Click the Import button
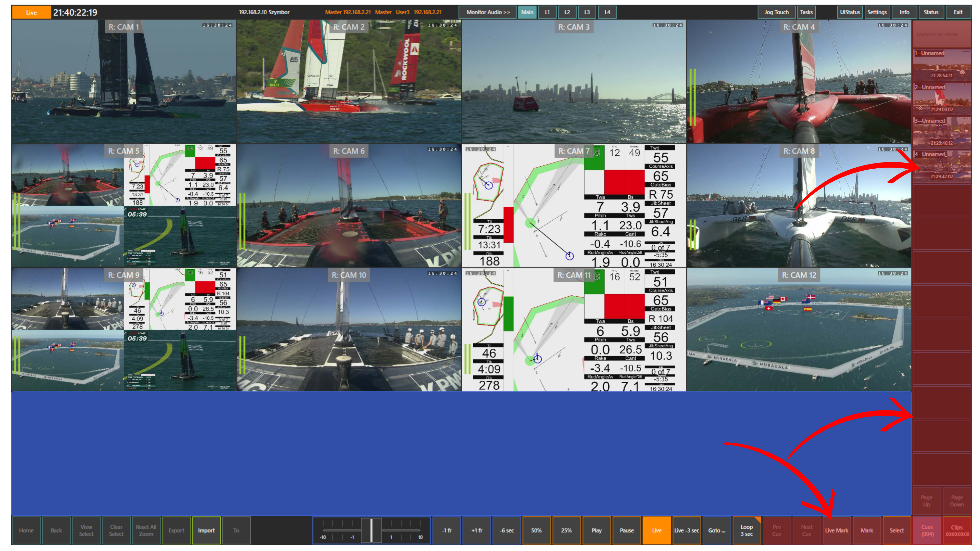 [206, 530]
